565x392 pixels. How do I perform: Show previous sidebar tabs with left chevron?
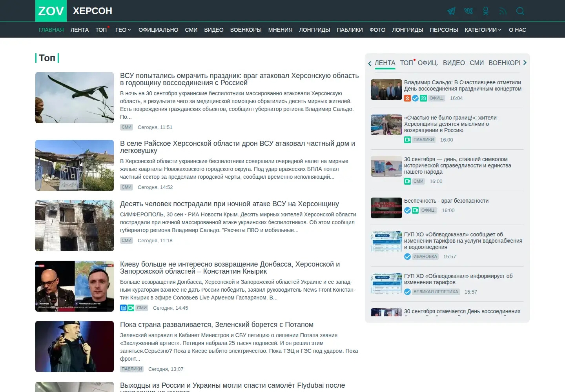tap(370, 63)
